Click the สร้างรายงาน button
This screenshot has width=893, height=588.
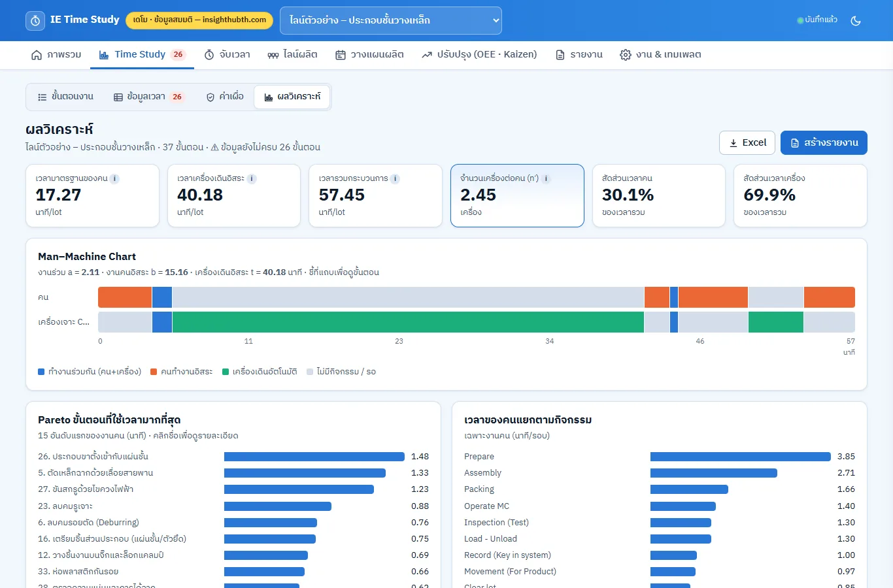point(824,142)
